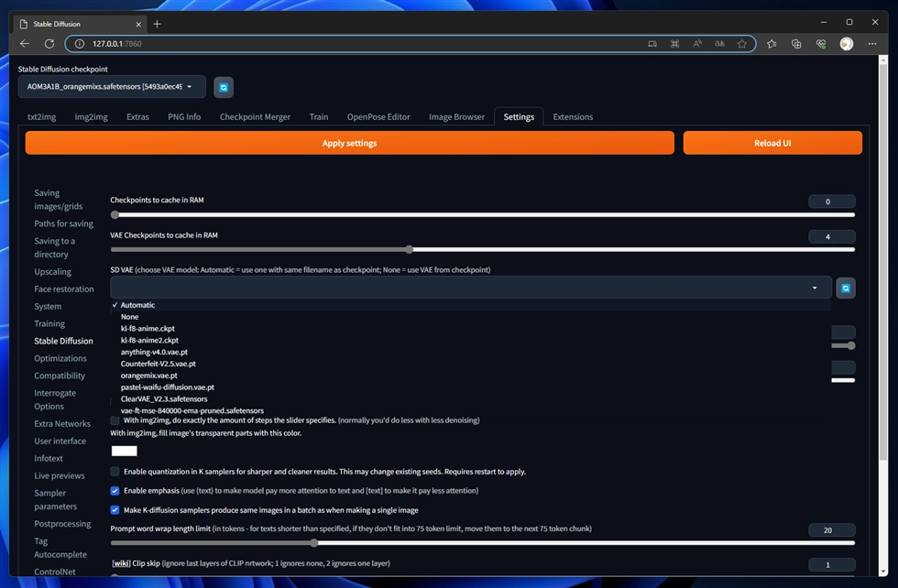Image resolution: width=898 pixels, height=588 pixels.
Task: Open Face restoration settings section
Action: 64,289
